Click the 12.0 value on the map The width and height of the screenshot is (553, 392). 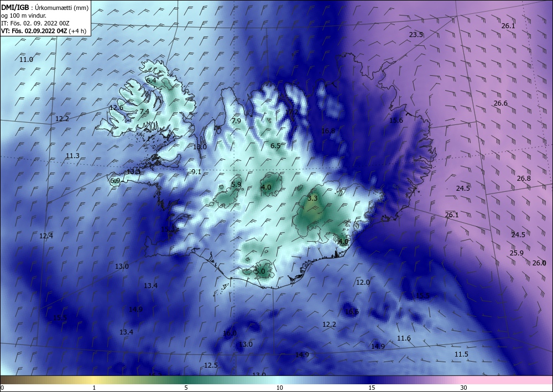pyautogui.click(x=363, y=282)
